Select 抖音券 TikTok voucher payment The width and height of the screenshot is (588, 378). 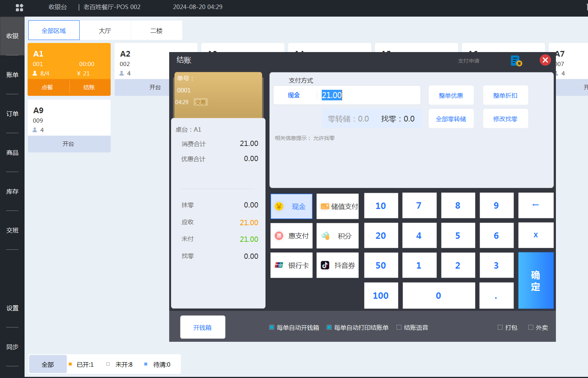(338, 265)
